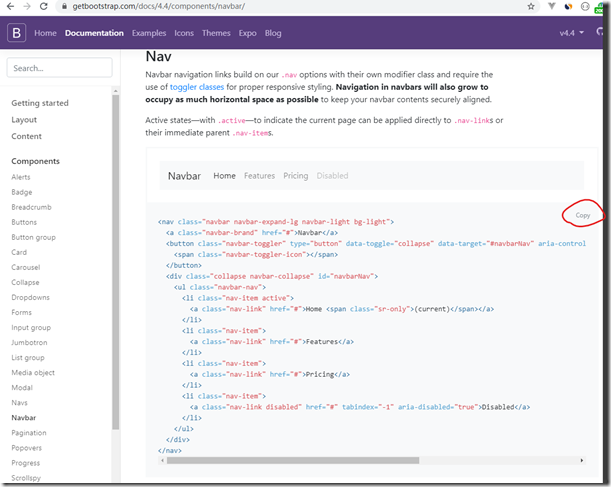This screenshot has width=611, height=487.
Task: Expand the Layout sidebar section
Action: [24, 120]
